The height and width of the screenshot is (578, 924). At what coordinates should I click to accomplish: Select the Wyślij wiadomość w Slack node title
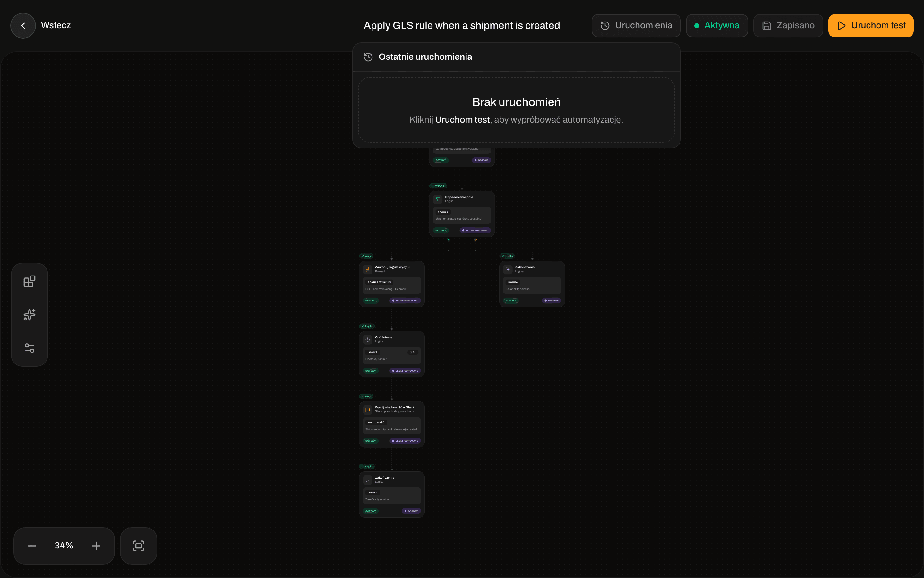394,407
